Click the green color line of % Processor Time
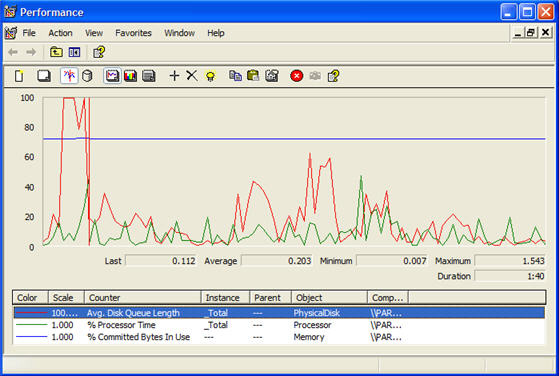The image size is (559, 376). coord(31,325)
